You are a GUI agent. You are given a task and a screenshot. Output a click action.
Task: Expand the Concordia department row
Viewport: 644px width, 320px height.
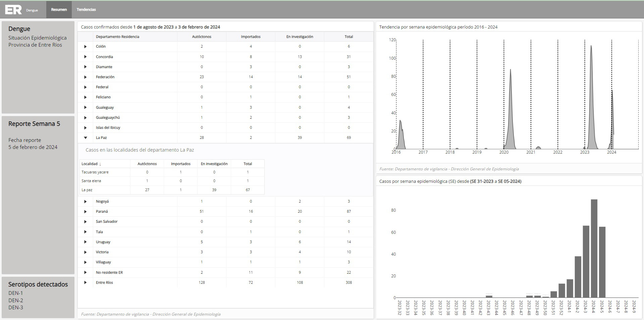pos(85,57)
